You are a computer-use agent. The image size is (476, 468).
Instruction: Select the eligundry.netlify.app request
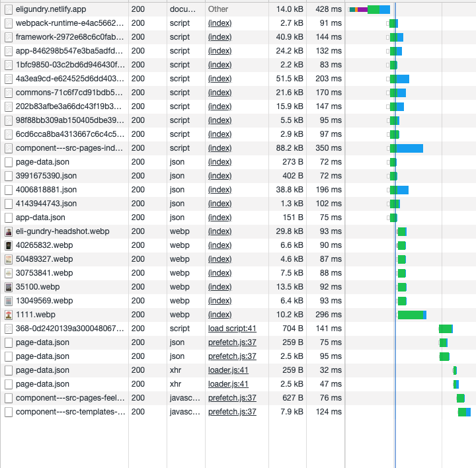(51, 9)
